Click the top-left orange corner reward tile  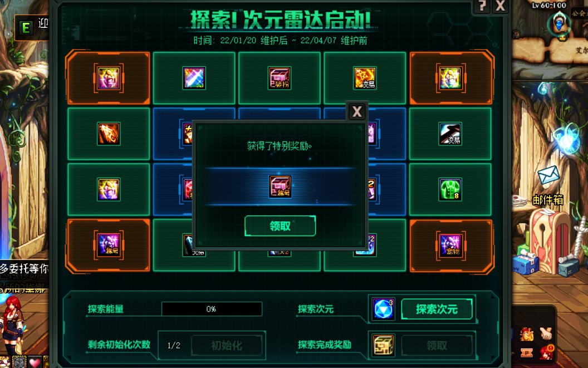pos(109,77)
